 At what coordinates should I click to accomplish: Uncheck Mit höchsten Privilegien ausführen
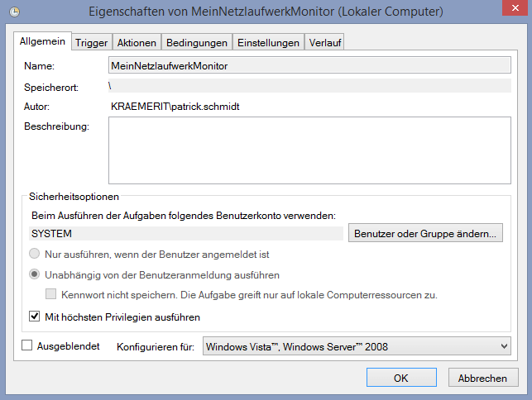point(34,317)
